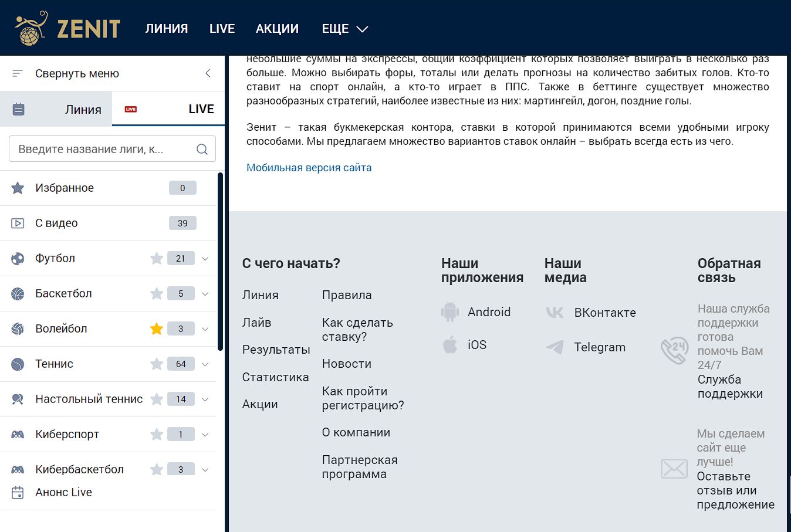
Task: Add Теннис to favorites with star
Action: [157, 364]
